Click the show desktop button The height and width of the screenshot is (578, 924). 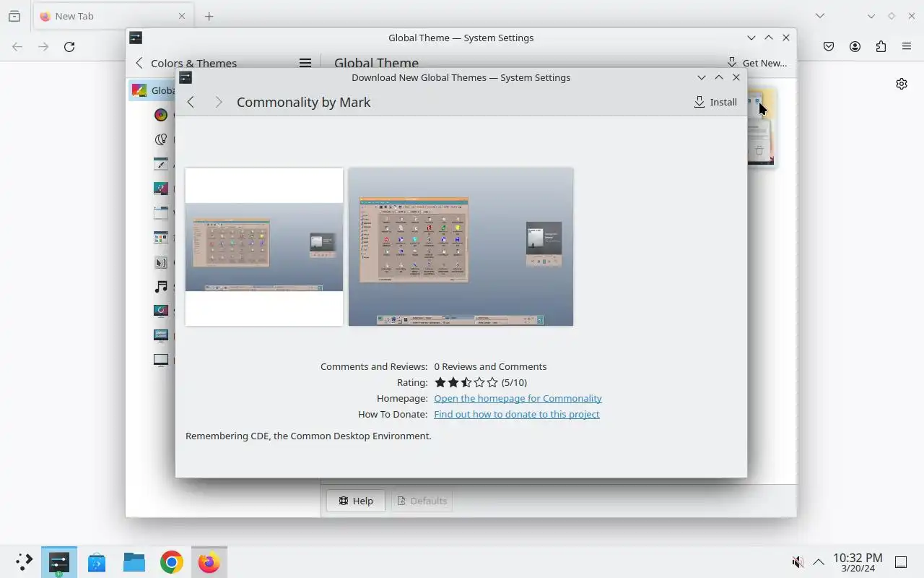tap(901, 562)
